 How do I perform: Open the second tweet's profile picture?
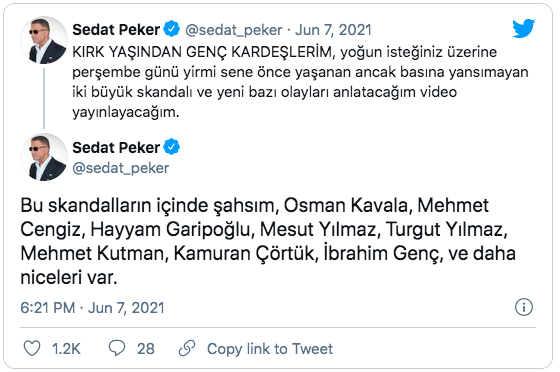[44, 157]
